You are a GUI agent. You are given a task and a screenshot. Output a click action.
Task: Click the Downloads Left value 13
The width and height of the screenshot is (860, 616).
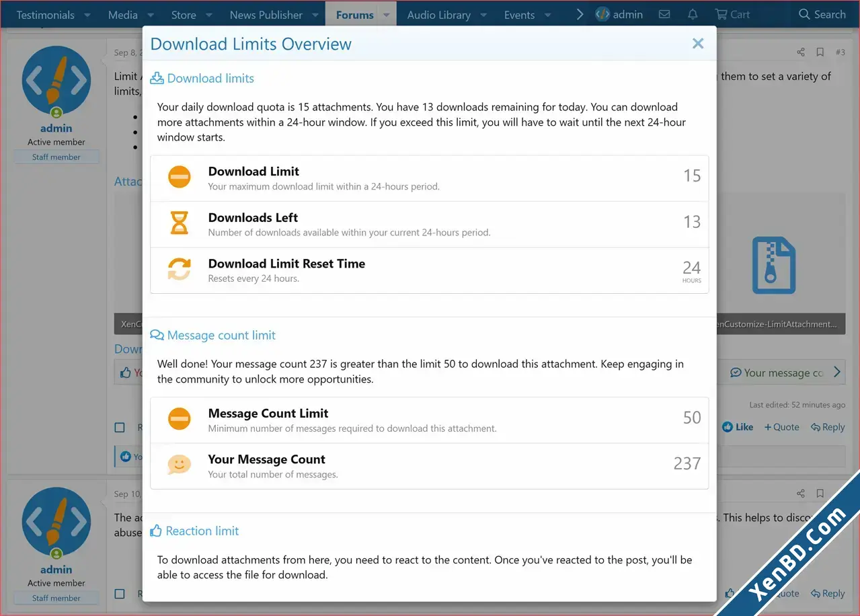click(692, 222)
